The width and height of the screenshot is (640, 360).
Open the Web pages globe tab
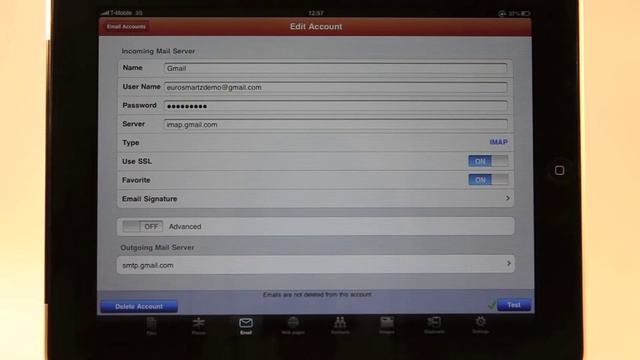pos(293,326)
